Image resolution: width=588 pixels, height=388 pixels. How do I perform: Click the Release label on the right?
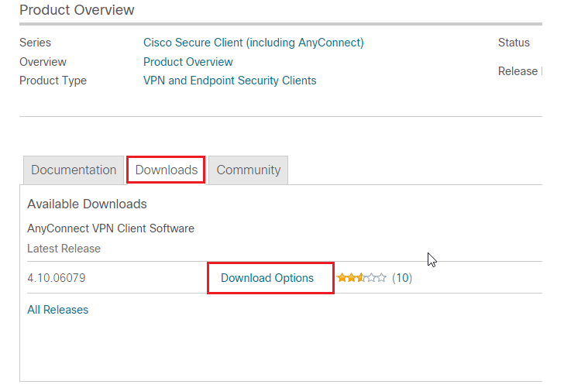[x=518, y=71]
